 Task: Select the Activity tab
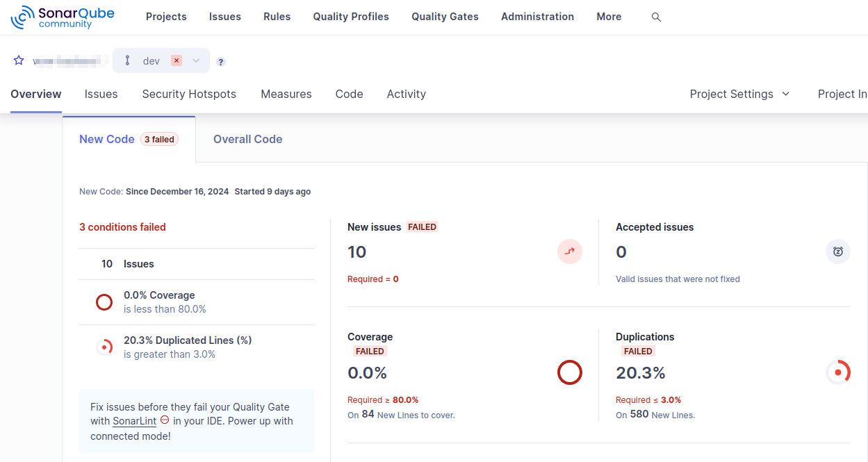pos(406,94)
